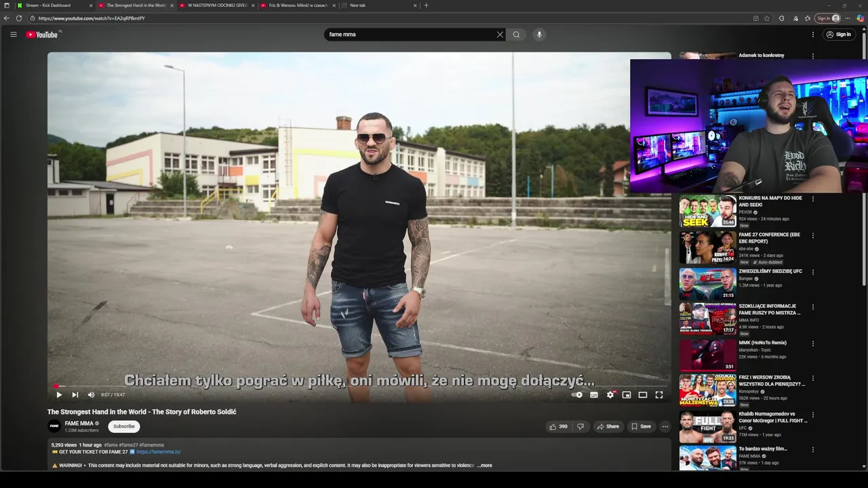Open FAME MMA channel avatar
868x488 pixels.
click(54, 426)
